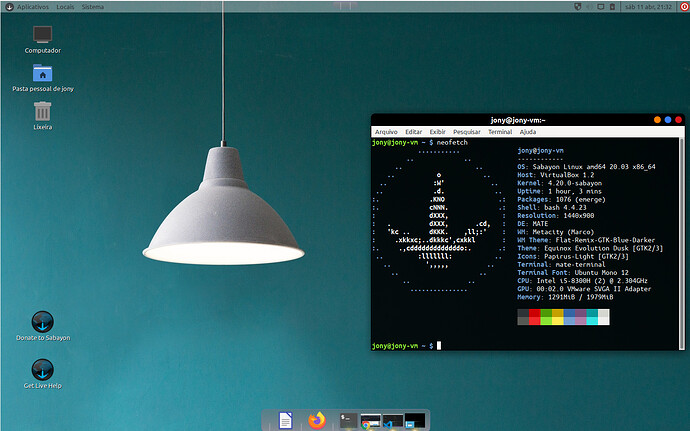Viewport: 690px width, 431px height.
Task: Launch LibreOffice Writer from the dock
Action: [x=286, y=420]
